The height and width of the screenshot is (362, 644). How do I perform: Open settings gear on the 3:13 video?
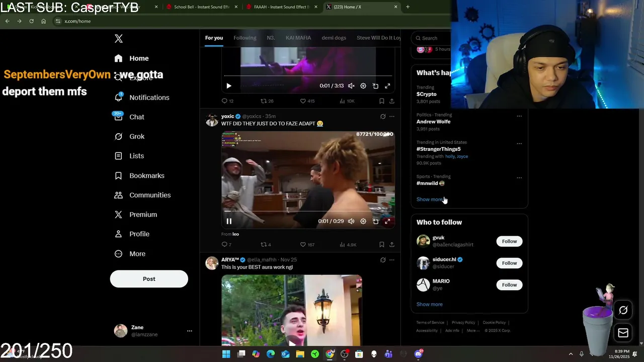click(363, 86)
